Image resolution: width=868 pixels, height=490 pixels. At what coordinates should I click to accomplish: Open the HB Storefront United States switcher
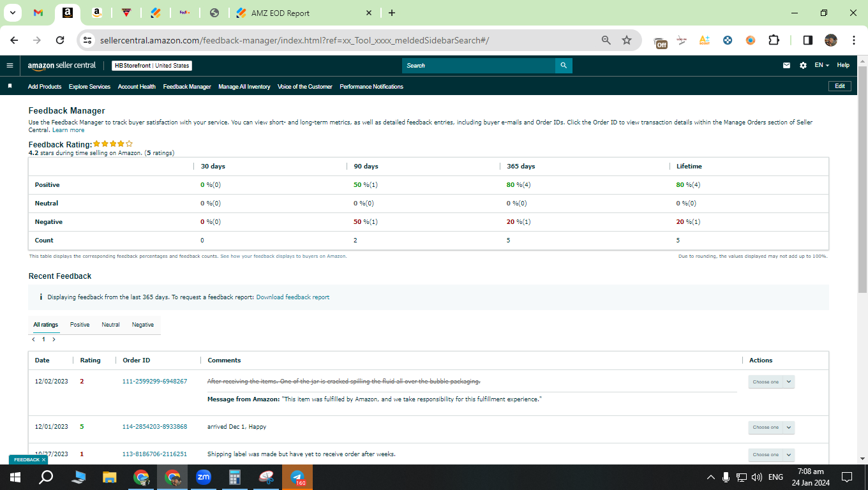pos(152,66)
